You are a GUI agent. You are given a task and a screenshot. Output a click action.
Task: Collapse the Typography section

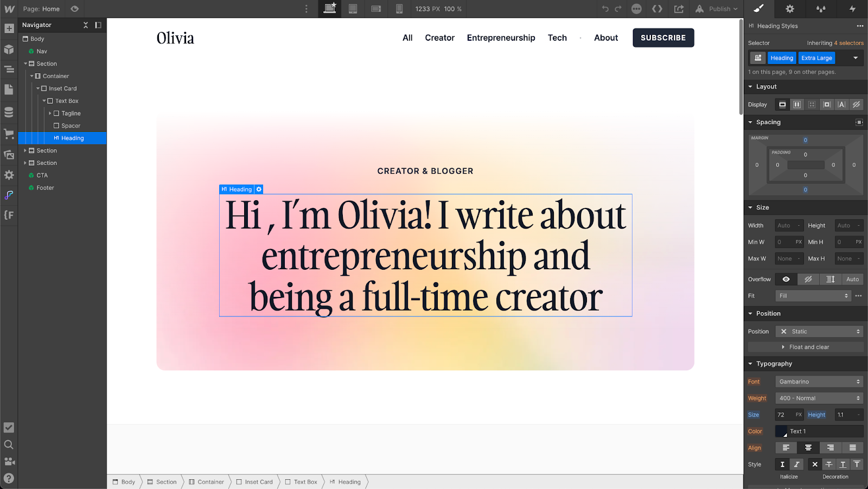[x=750, y=363]
